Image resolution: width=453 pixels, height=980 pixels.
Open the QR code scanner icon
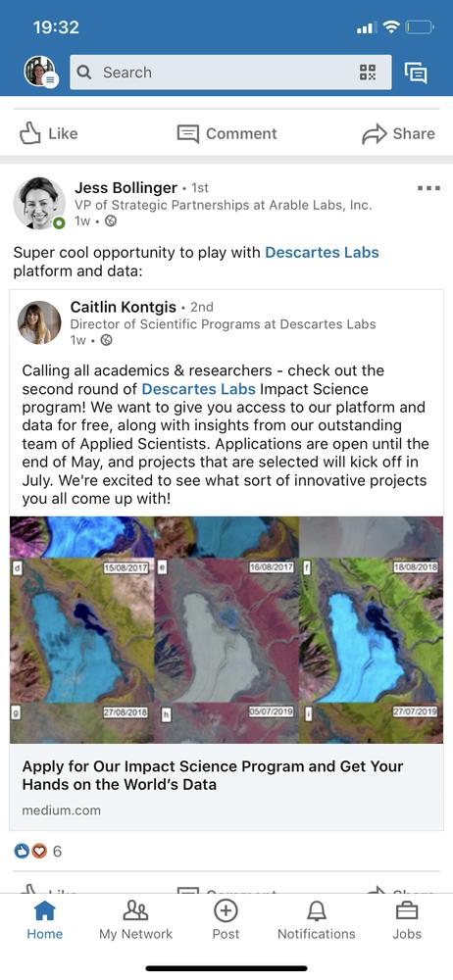click(x=368, y=73)
